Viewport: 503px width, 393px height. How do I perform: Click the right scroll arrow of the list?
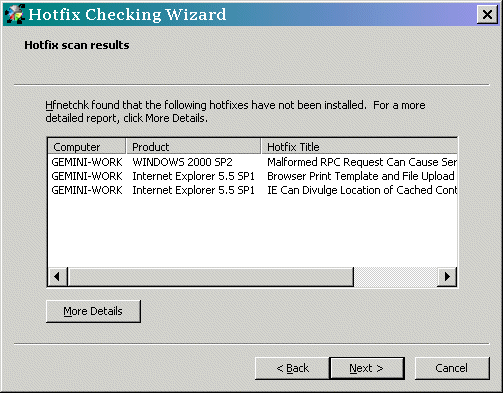(447, 276)
